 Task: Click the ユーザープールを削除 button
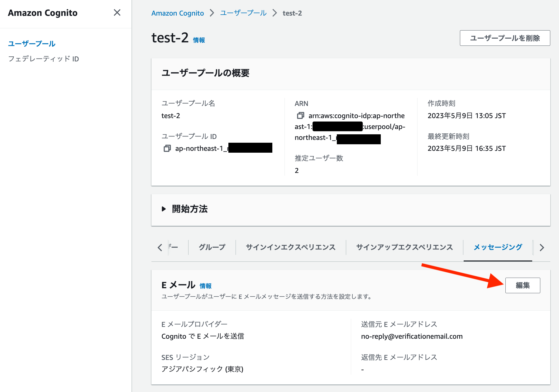tap(505, 38)
